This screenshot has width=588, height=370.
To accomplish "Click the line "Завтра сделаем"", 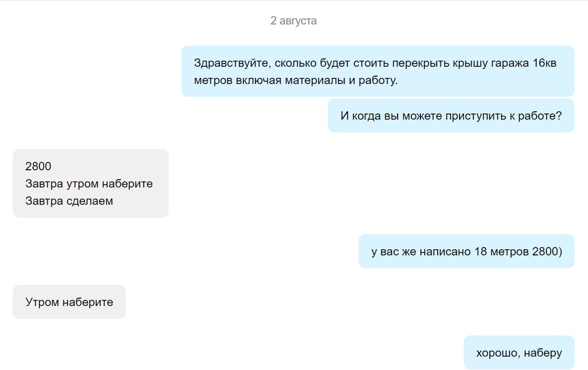I will click(69, 201).
